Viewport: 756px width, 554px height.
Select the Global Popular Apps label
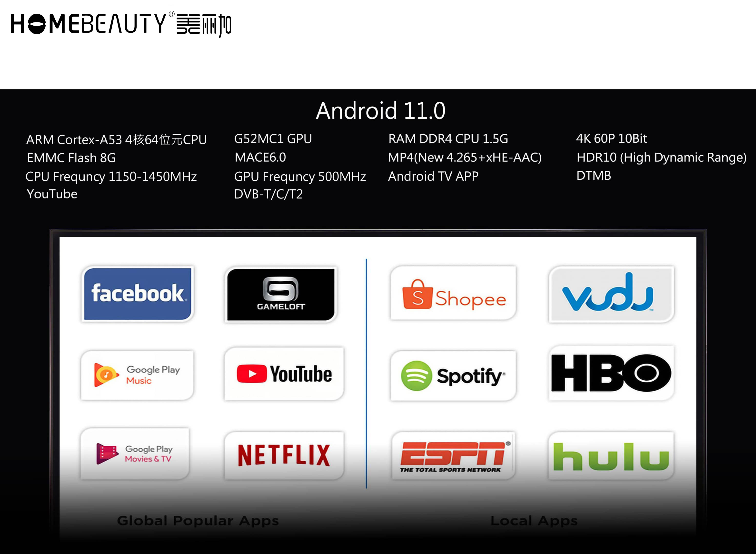click(198, 521)
